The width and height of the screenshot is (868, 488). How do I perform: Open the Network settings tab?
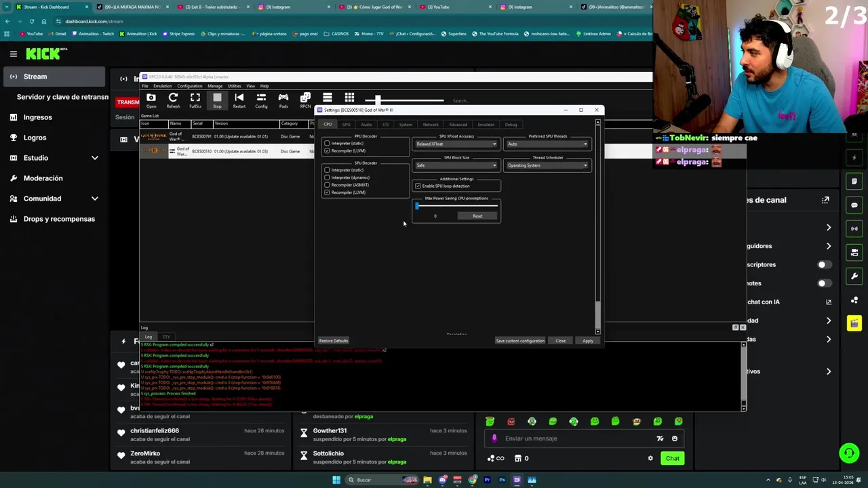pos(431,125)
